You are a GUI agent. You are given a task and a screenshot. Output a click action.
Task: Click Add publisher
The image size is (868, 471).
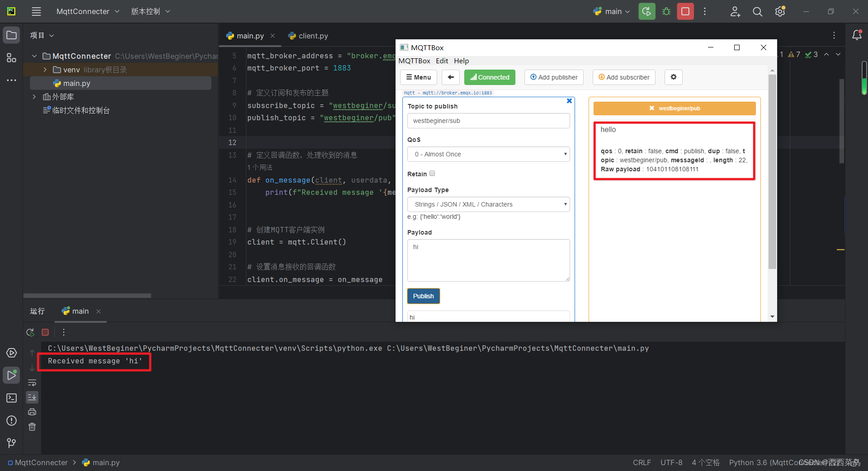pos(554,77)
